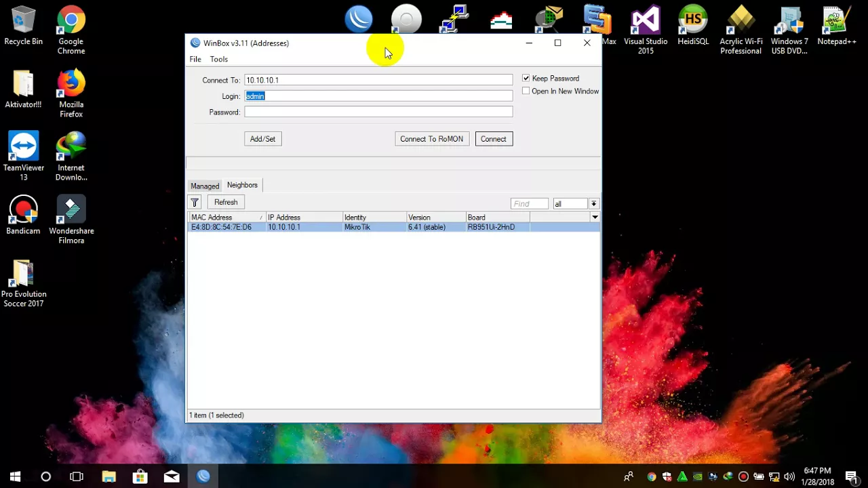
Task: Click the Cortana circle on taskbar
Action: click(x=45, y=476)
